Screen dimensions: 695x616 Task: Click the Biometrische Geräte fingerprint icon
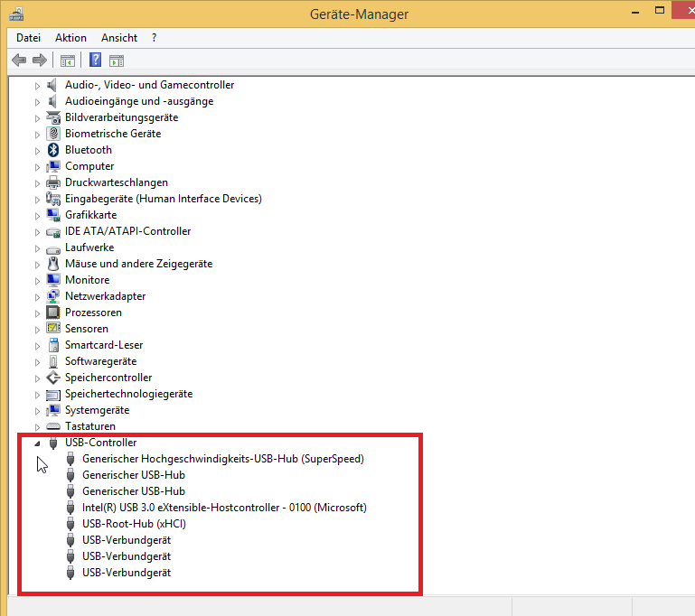tap(53, 134)
